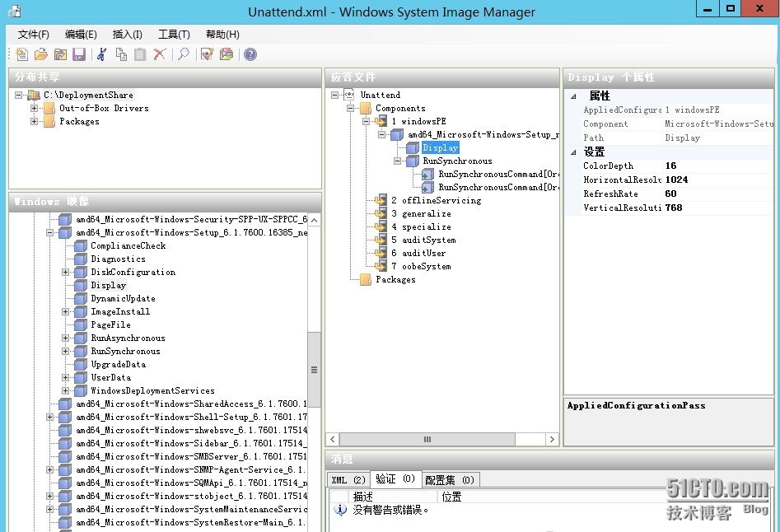This screenshot has width=780, height=532.
Task: Expand the Out-of-Box Drivers folder
Action: pos(34,108)
